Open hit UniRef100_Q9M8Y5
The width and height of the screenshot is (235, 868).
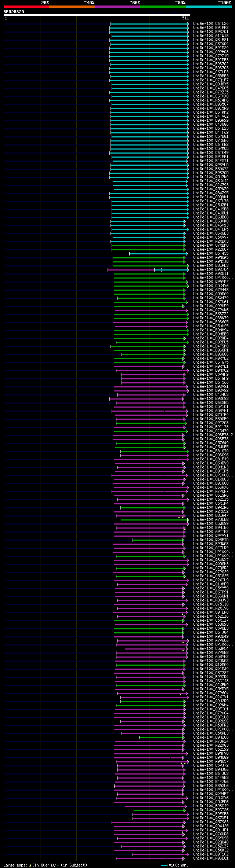point(211,84)
